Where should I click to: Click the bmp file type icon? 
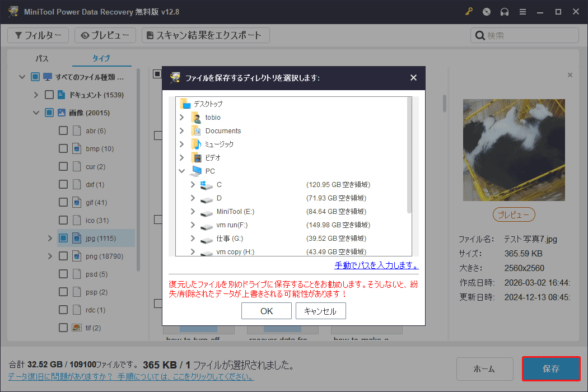point(77,148)
